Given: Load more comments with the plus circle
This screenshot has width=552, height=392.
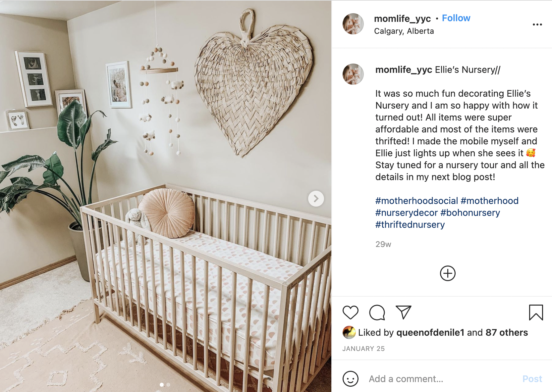Looking at the screenshot, I should pos(448,273).
